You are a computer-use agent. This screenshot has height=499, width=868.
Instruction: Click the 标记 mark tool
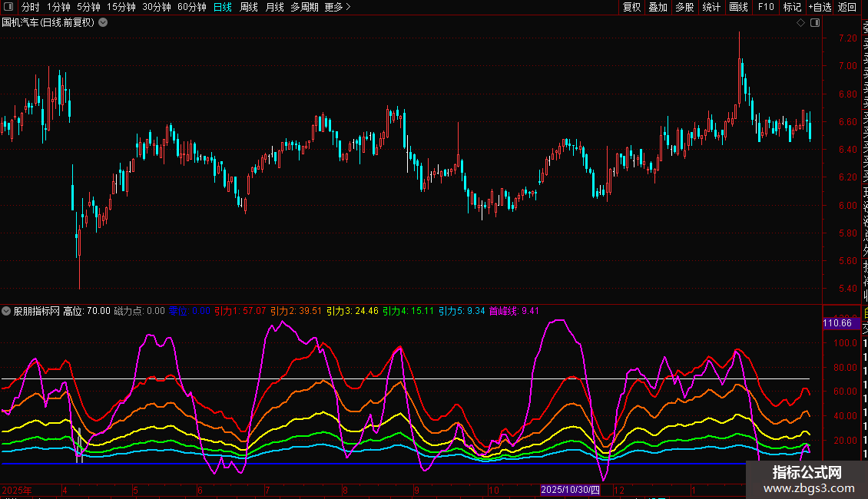(x=792, y=7)
